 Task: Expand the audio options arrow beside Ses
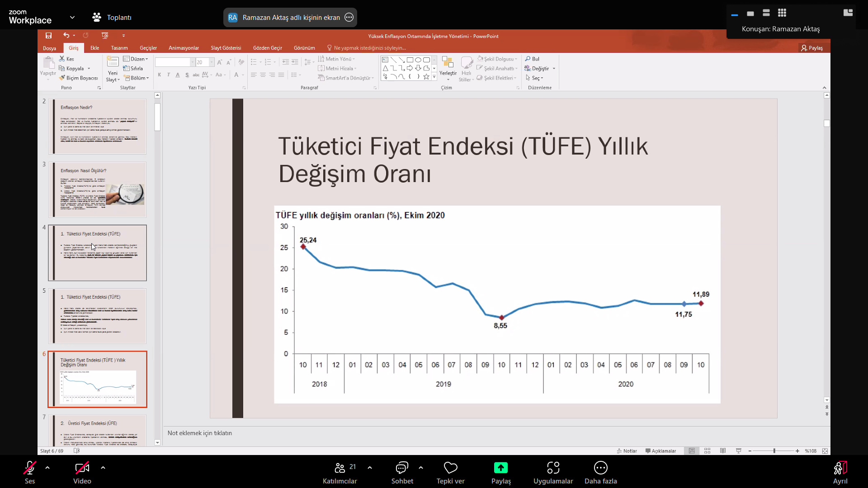(x=47, y=468)
